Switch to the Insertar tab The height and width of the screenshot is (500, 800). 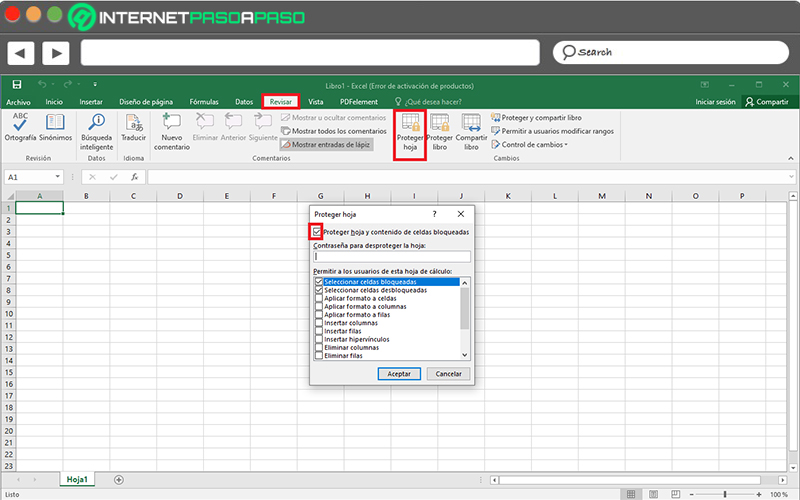pyautogui.click(x=91, y=102)
